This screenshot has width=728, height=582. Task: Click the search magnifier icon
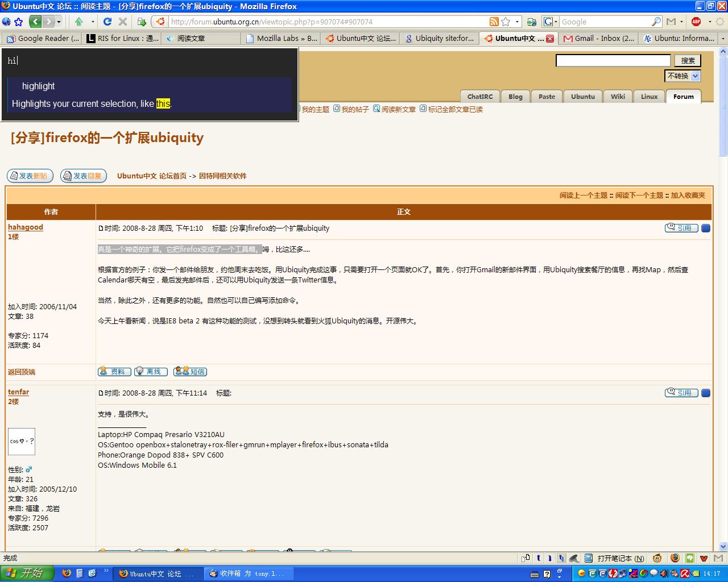pyautogui.click(x=656, y=22)
